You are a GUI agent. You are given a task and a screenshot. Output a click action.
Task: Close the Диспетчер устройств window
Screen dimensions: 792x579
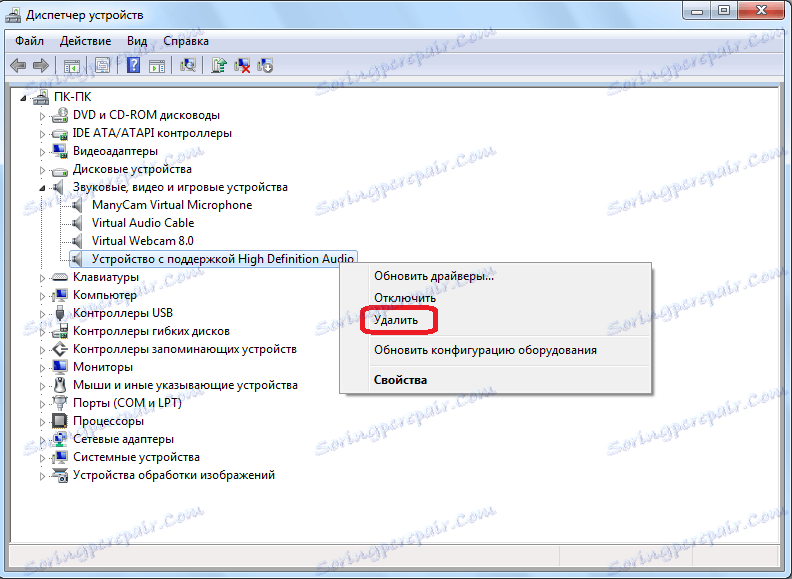[x=762, y=11]
